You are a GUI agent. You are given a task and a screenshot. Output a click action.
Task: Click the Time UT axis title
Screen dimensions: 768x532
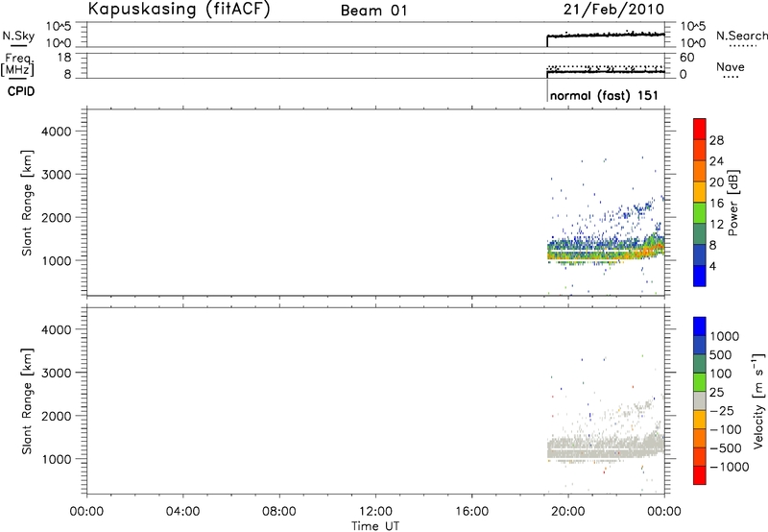click(x=375, y=526)
